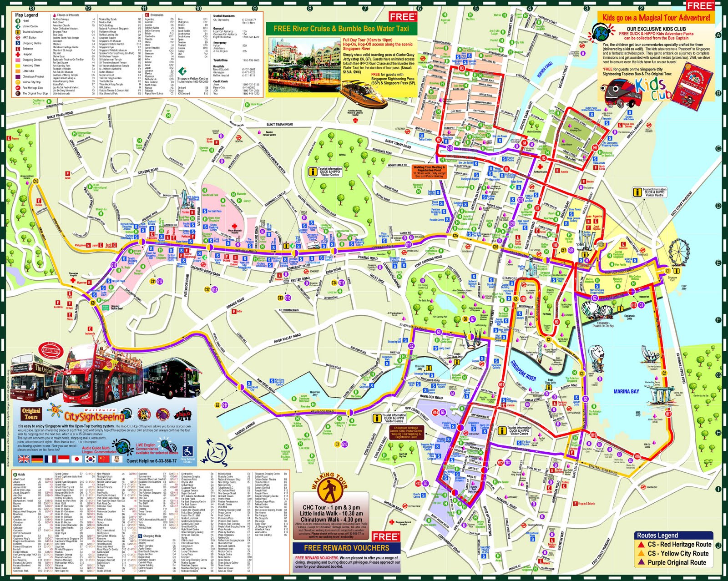Screen dimensions: 728x581
Task: Select the Japan flag icon
Action: (x=77, y=459)
